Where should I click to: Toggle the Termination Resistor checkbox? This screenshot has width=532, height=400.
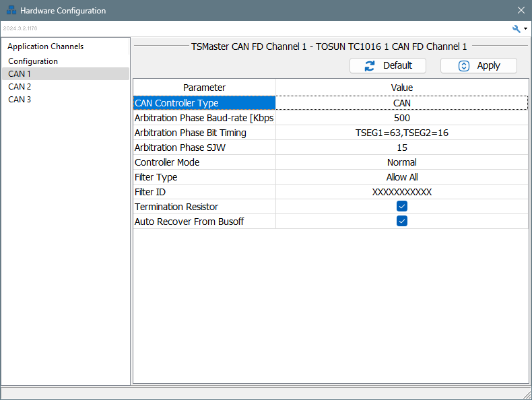(402, 206)
